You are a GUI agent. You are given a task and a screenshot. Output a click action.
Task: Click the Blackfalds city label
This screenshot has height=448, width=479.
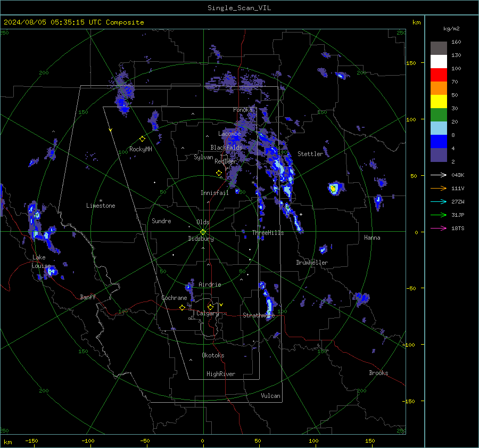tap(226, 148)
